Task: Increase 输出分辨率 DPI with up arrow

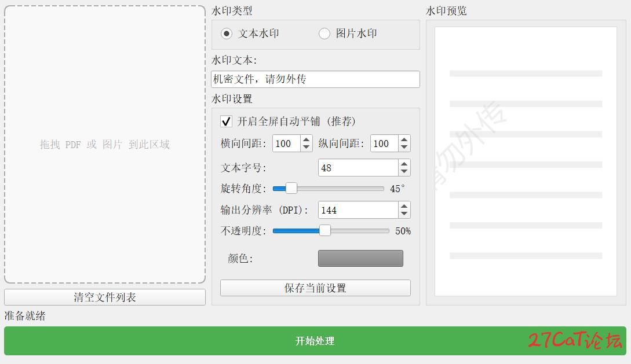Action: tap(404, 206)
